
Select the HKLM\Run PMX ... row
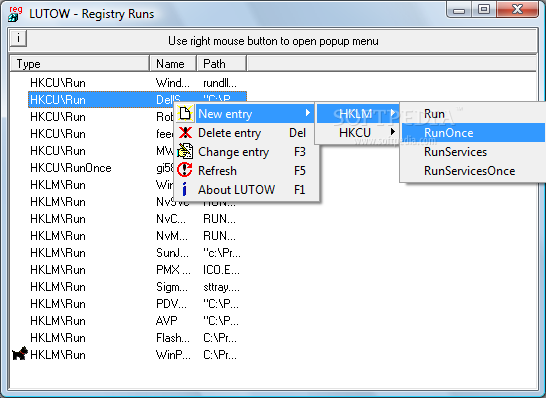pyautogui.click(x=137, y=270)
